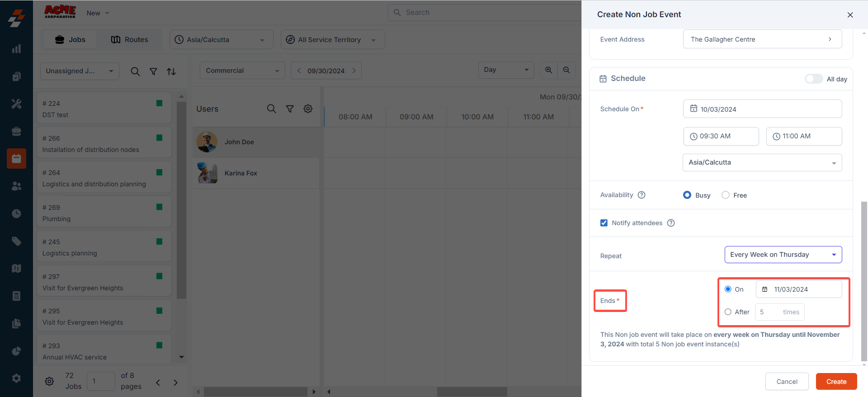Uncheck the Notify attendees checkbox
Image resolution: width=868 pixels, height=397 pixels.
tap(604, 223)
